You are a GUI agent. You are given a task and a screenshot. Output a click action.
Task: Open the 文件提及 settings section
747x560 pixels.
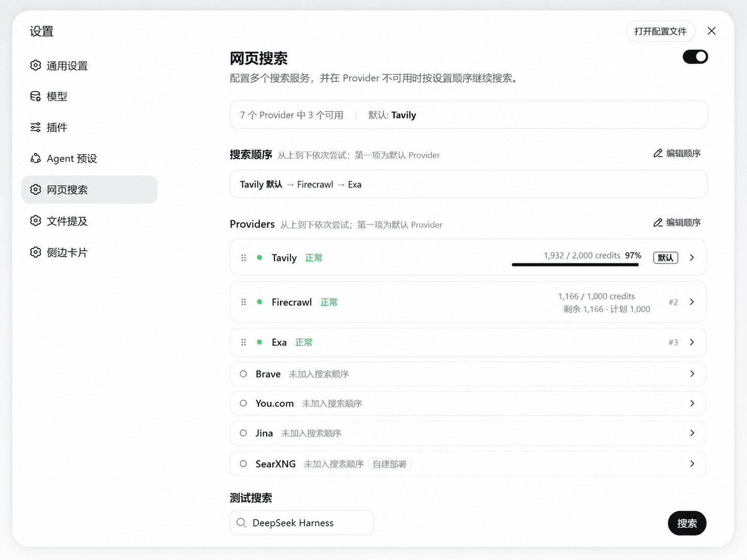[x=89, y=221]
